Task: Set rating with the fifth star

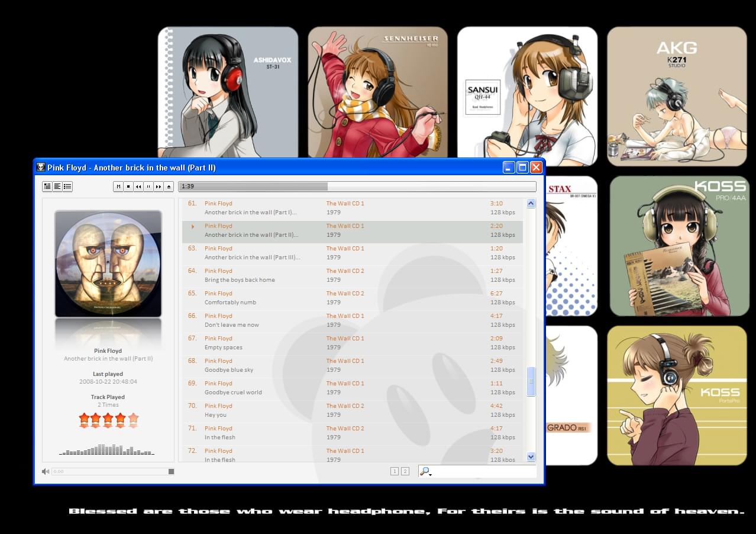Action: click(x=133, y=420)
